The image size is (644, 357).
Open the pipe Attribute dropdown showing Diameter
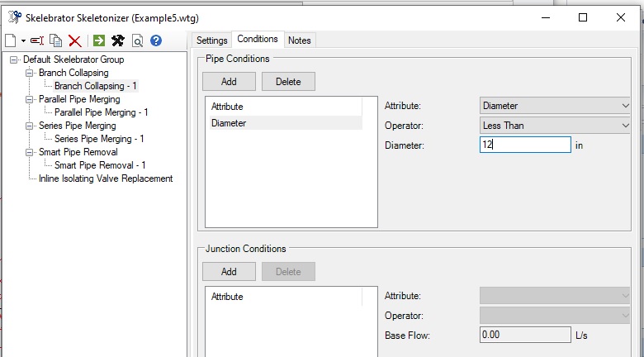click(555, 106)
